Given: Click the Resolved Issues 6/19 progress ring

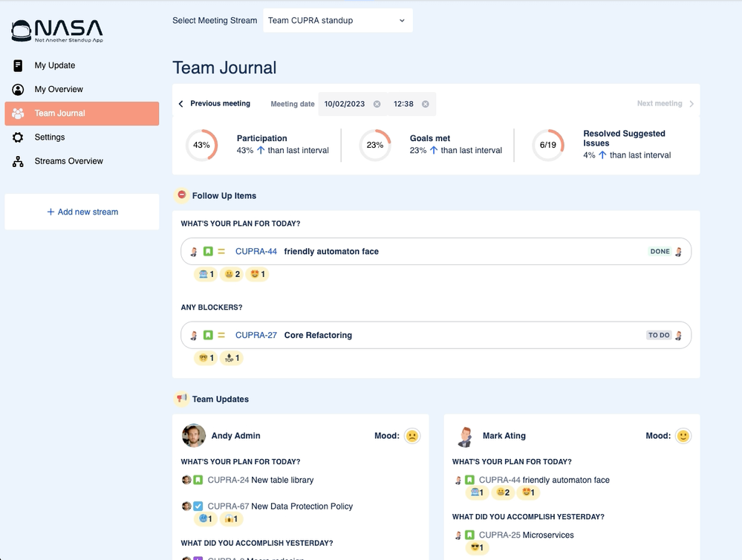Looking at the screenshot, I should click(x=548, y=145).
